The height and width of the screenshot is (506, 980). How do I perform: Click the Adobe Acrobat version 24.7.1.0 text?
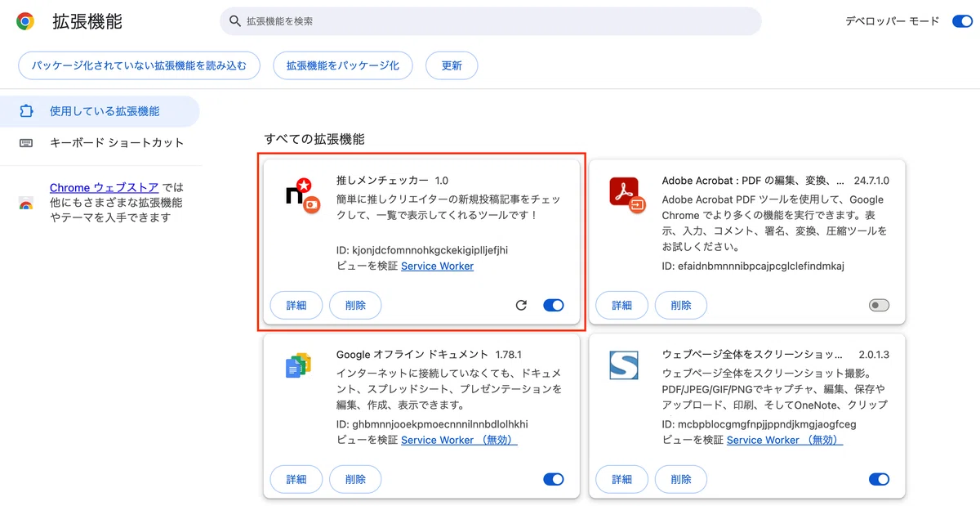[871, 181]
